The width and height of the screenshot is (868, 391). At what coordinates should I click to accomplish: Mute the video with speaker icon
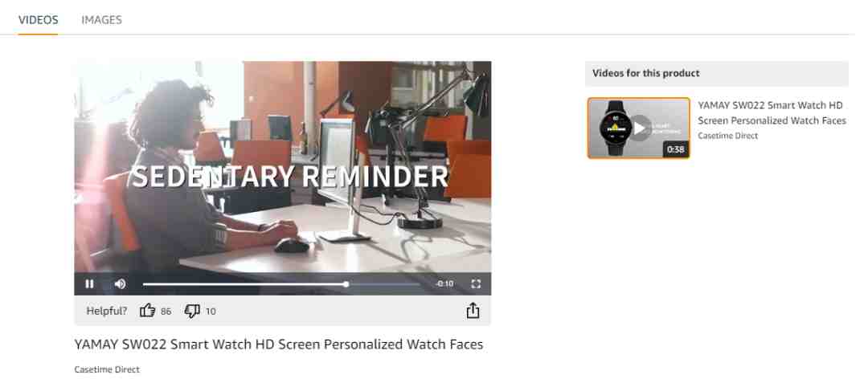click(x=120, y=283)
